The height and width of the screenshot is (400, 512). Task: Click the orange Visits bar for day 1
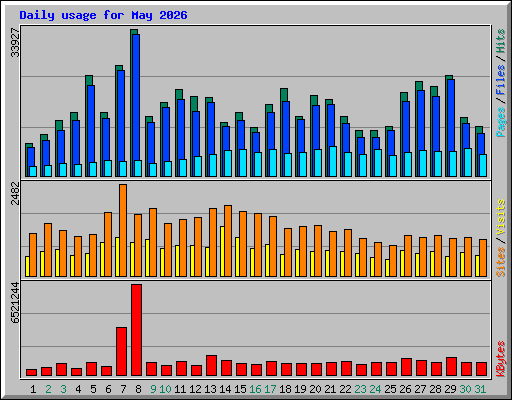[33, 255]
